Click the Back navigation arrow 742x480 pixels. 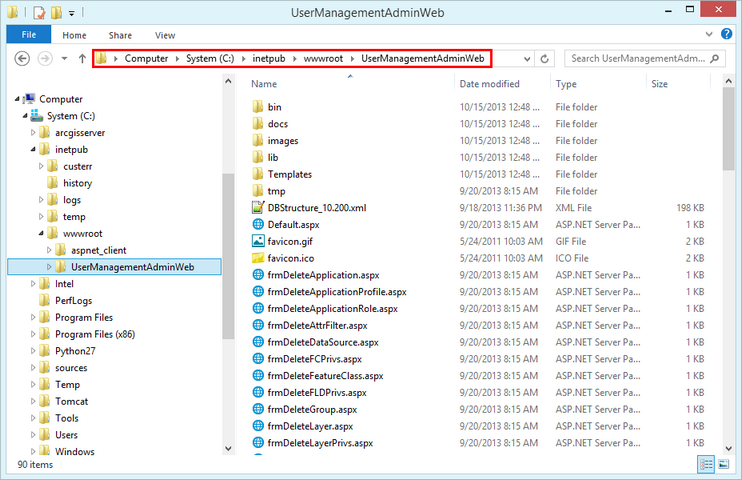click(x=22, y=59)
